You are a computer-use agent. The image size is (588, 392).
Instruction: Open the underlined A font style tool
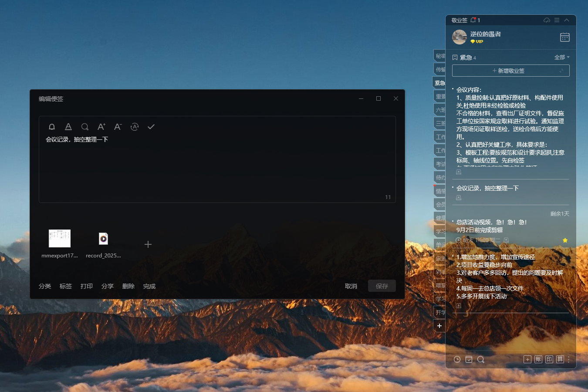point(68,127)
